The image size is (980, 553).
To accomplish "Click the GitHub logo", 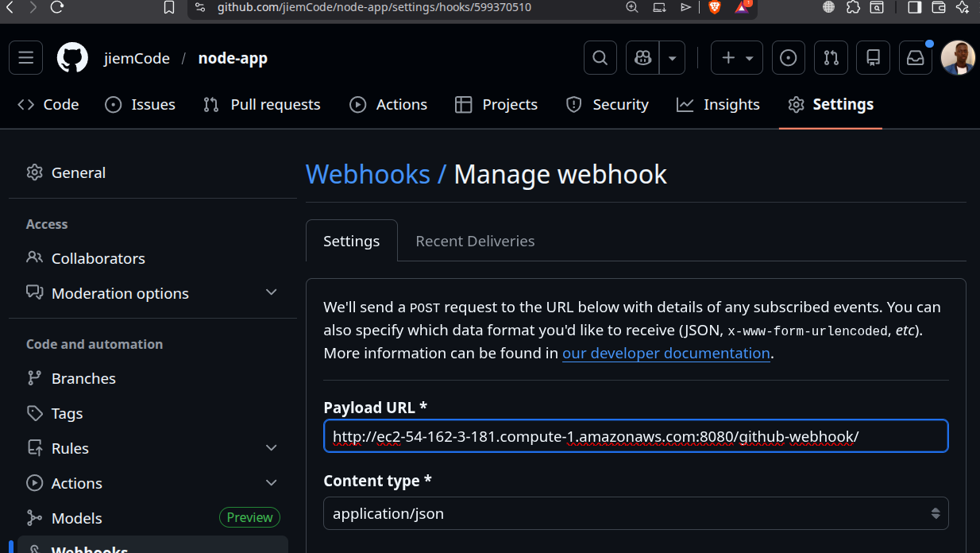I will pyautogui.click(x=71, y=57).
